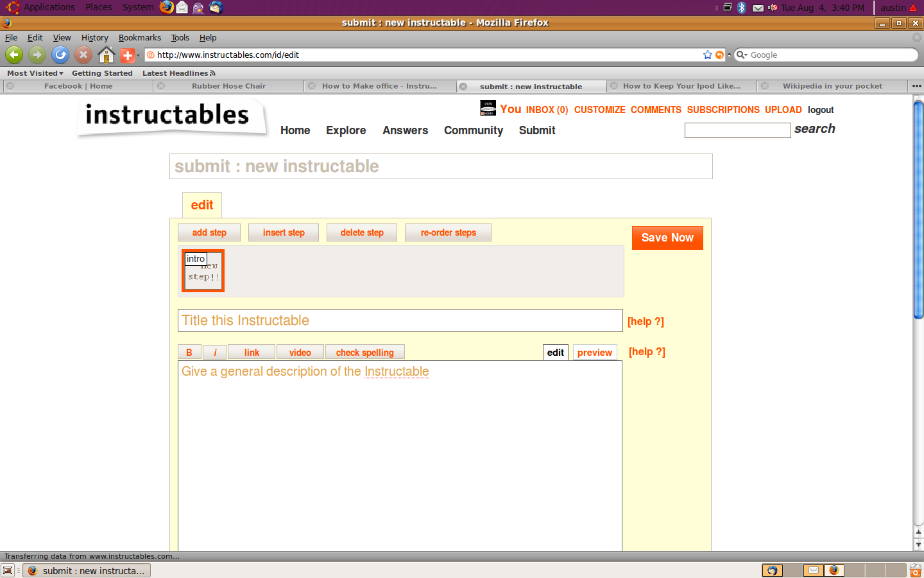Click the user profile avatar thumbnail
Screen dimensions: 924x578
pos(488,108)
